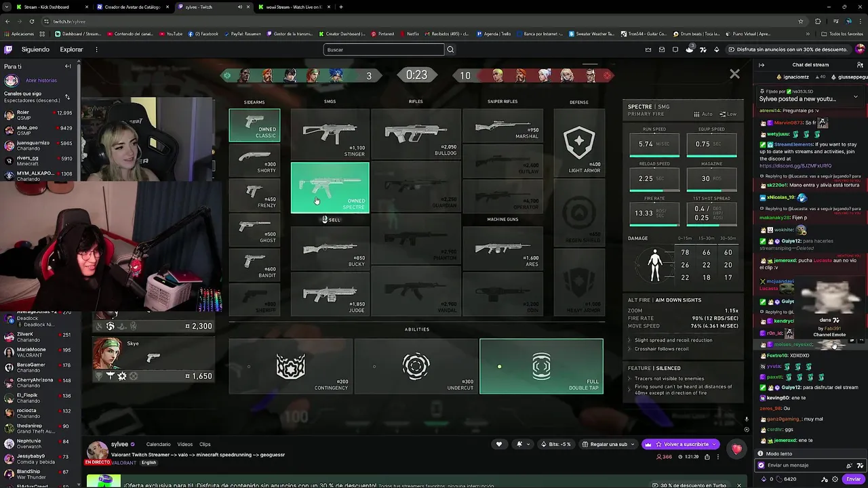Open juansguarnizo channel in sidebar
The width and height of the screenshot is (868, 488).
click(38, 146)
